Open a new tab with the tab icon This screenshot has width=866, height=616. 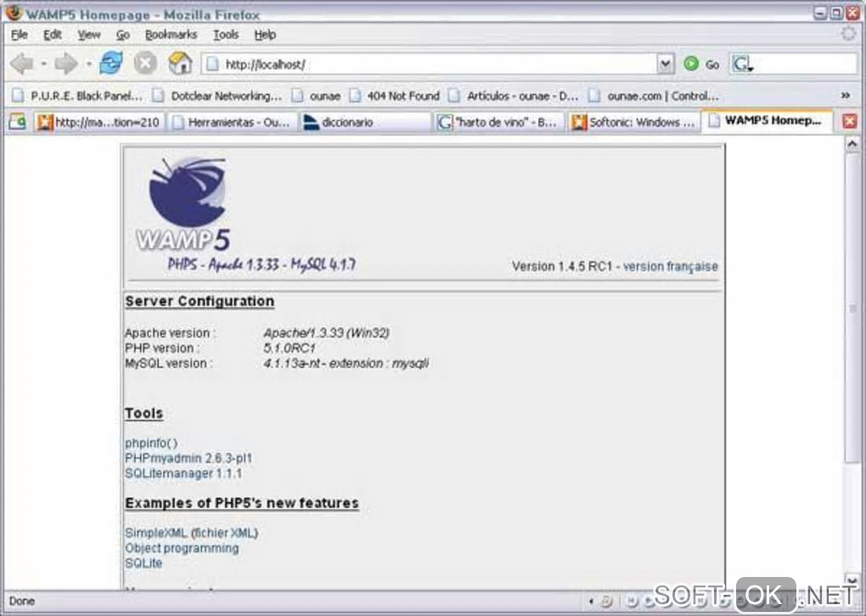17,121
